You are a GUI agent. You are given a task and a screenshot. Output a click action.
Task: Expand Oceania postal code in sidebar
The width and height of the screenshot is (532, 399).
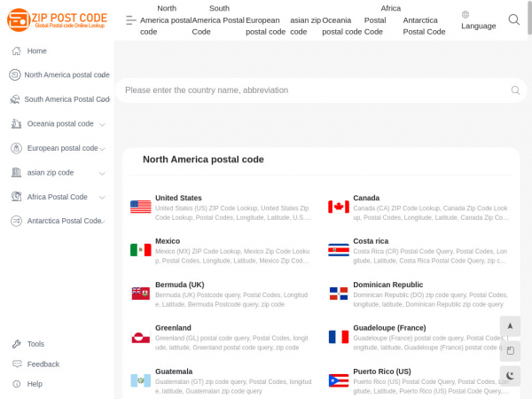pyautogui.click(x=102, y=124)
